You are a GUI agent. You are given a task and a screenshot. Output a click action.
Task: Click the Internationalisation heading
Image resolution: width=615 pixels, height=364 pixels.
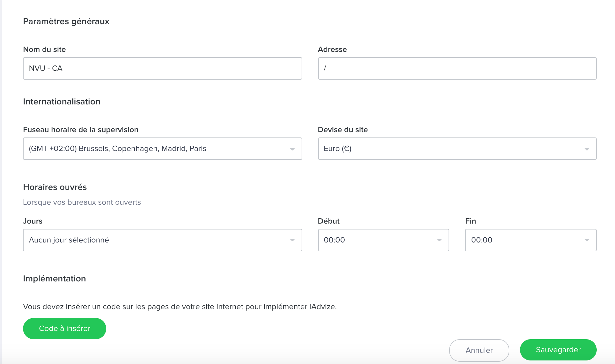click(62, 102)
